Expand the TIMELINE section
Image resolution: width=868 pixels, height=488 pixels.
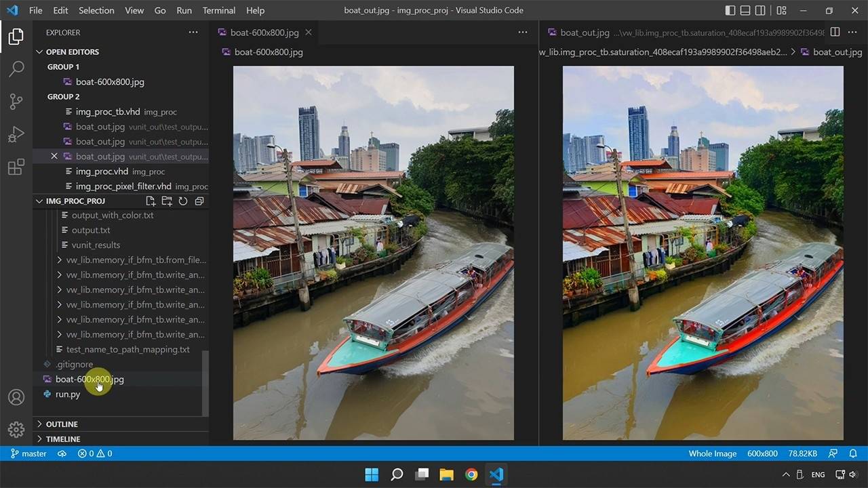121,439
